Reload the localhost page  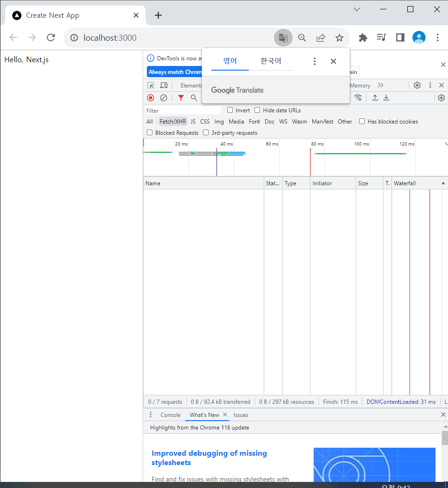51,37
